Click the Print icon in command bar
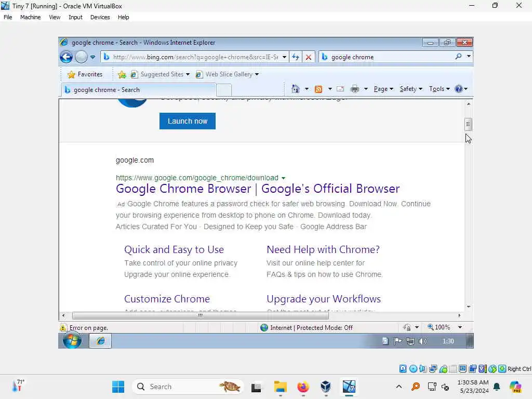Image resolution: width=532 pixels, height=399 pixels. [354, 89]
